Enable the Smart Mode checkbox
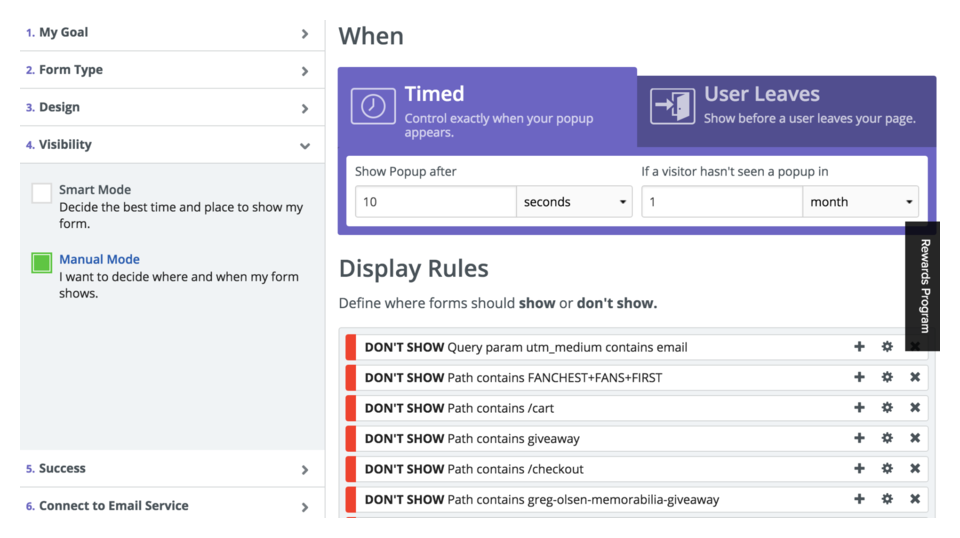The image size is (960, 538). coord(42,193)
